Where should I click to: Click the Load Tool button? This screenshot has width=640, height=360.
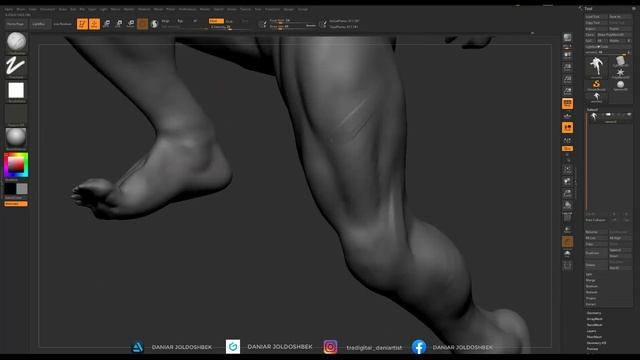pos(596,17)
